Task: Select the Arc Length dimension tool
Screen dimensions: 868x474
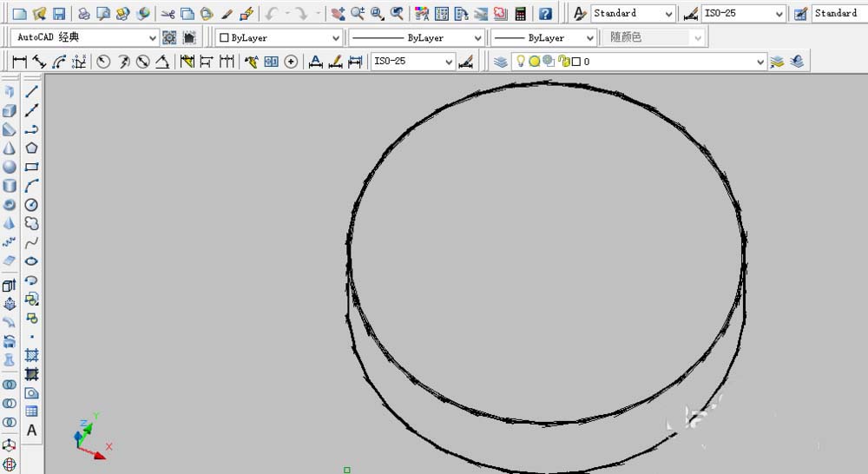Action: click(x=59, y=62)
